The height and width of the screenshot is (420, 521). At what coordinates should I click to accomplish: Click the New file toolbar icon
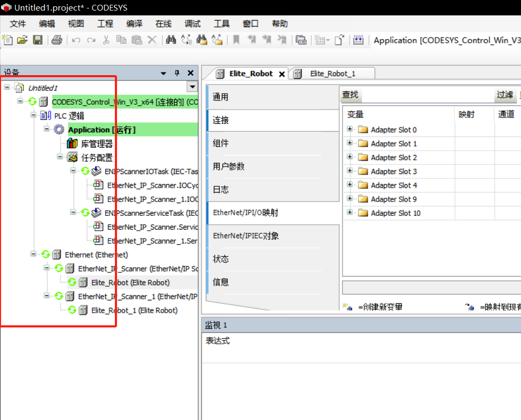coord(7,40)
